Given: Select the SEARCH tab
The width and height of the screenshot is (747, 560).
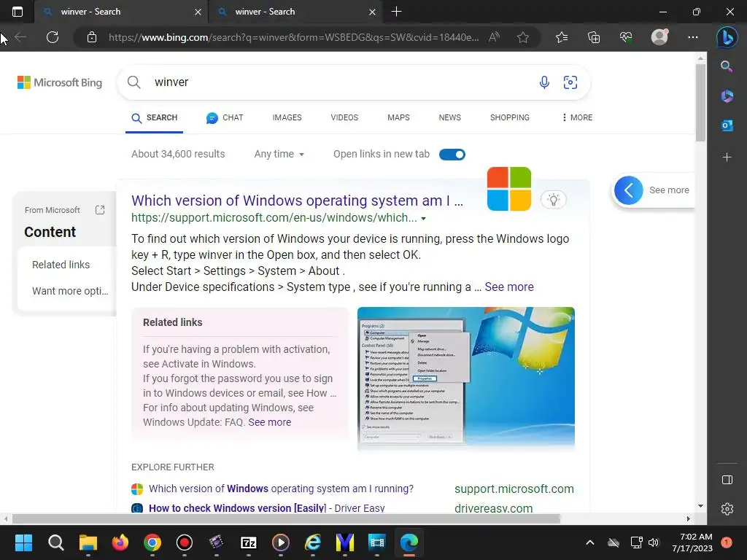Looking at the screenshot, I should point(155,117).
